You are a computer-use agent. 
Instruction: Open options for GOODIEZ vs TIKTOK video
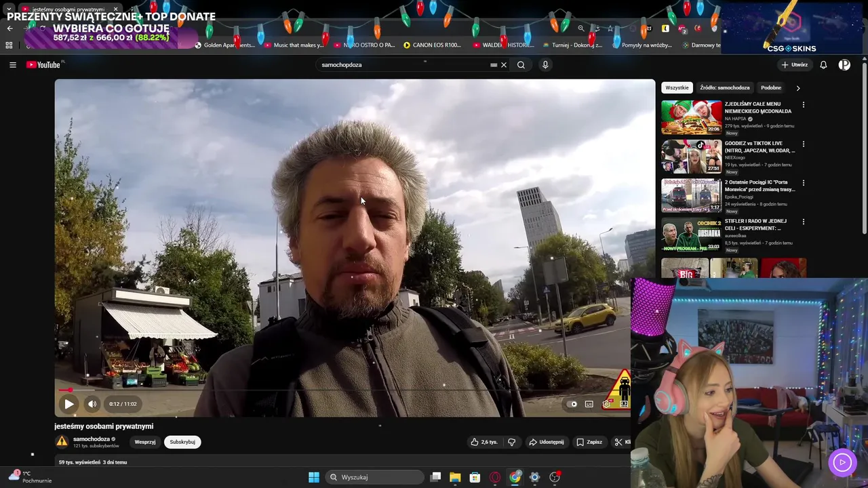804,144
